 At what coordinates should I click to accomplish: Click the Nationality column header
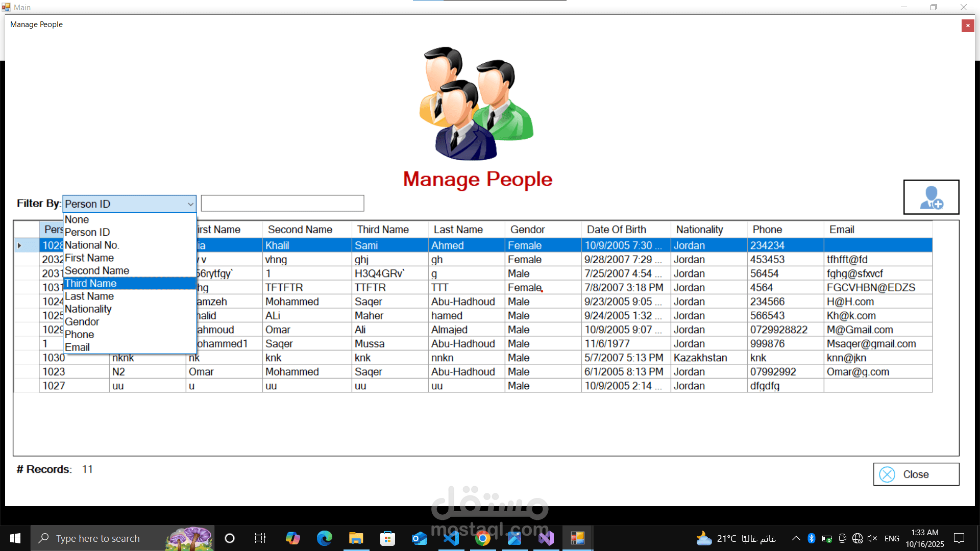pos(699,230)
